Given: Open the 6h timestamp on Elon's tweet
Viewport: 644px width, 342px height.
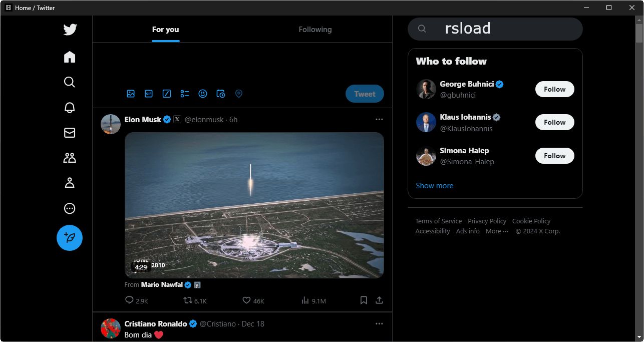Looking at the screenshot, I should coord(233,120).
